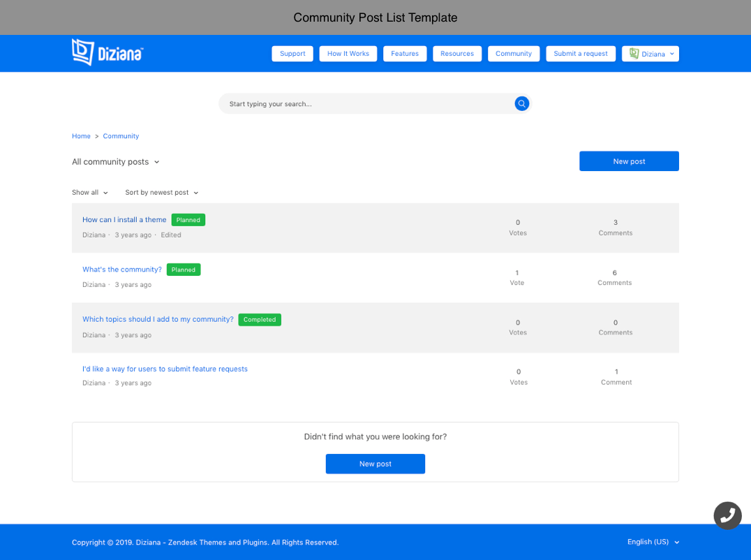Click the Home breadcrumb link
Viewport: 751px width, 560px height.
click(81, 136)
